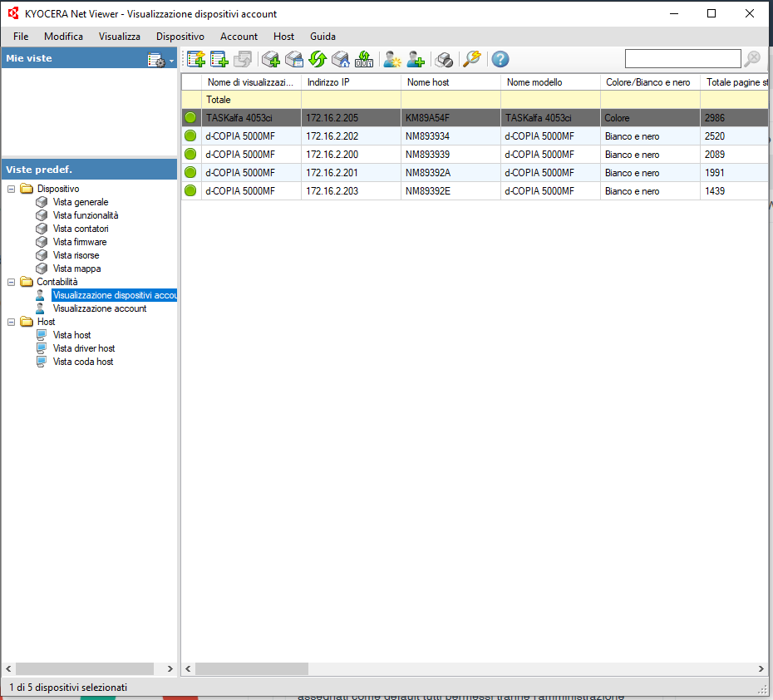Click the Totale summary row label

(219, 100)
